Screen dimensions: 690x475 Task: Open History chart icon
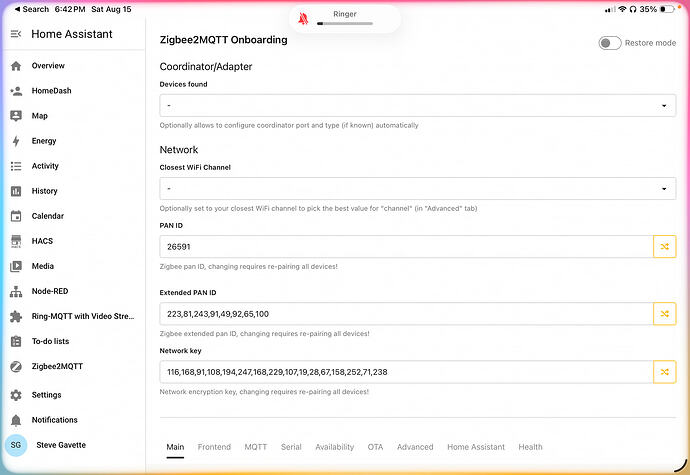coord(16,191)
